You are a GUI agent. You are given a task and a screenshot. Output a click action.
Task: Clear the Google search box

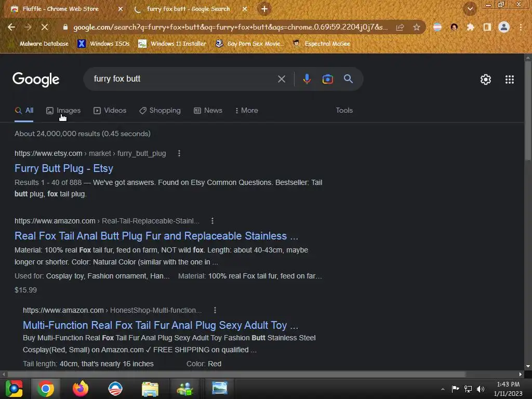[x=282, y=79]
